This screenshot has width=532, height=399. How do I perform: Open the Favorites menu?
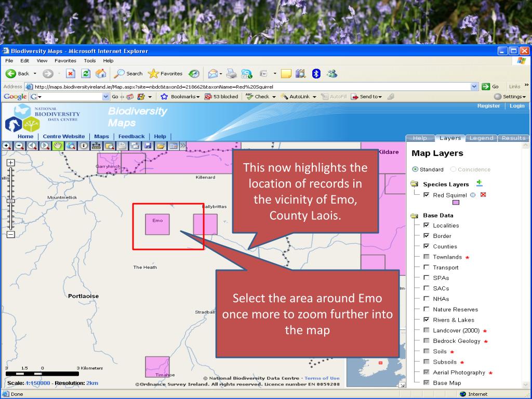[x=65, y=61]
